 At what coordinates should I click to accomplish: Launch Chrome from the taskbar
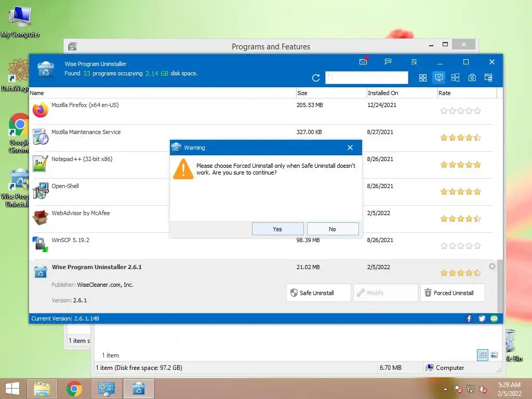pyautogui.click(x=74, y=389)
